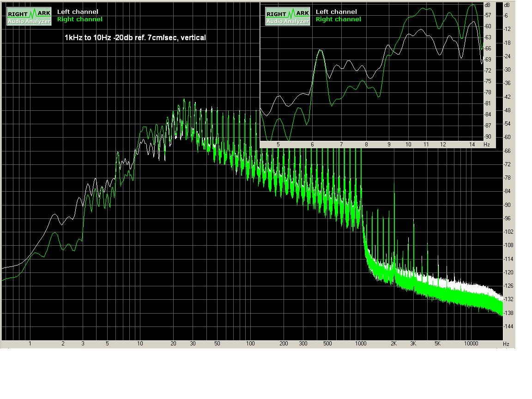Click the '-75' label on the inset dB axis

(x=488, y=81)
